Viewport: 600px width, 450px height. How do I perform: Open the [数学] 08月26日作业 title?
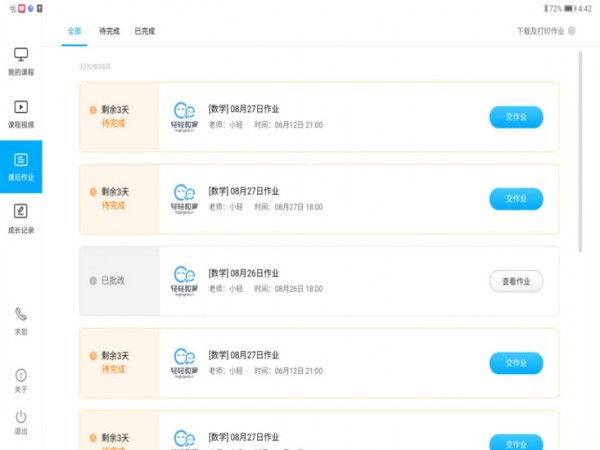(244, 273)
